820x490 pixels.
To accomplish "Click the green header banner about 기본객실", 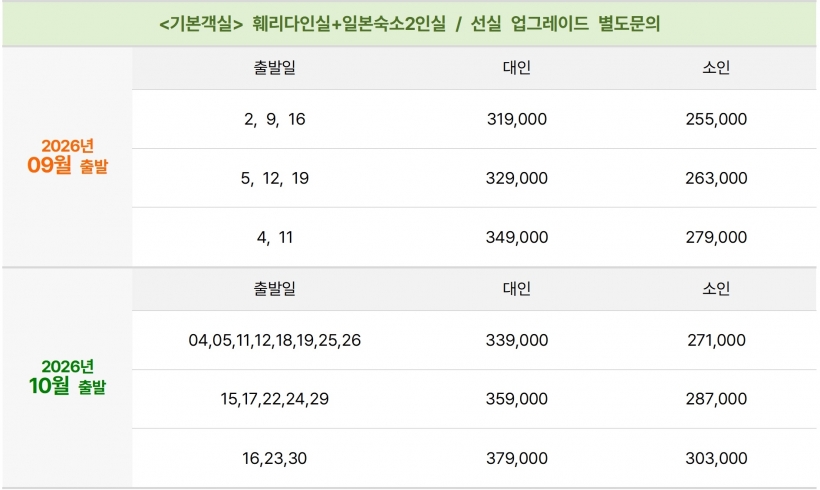I will point(409,24).
